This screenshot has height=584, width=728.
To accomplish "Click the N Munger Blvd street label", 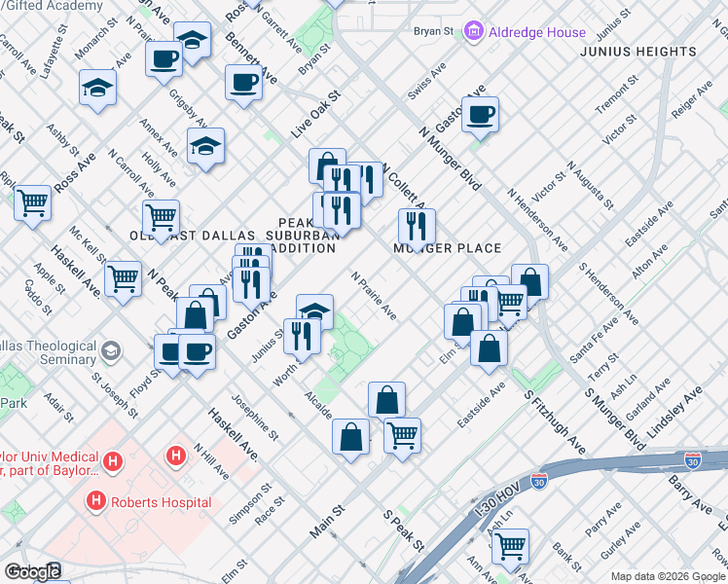I will [450, 159].
